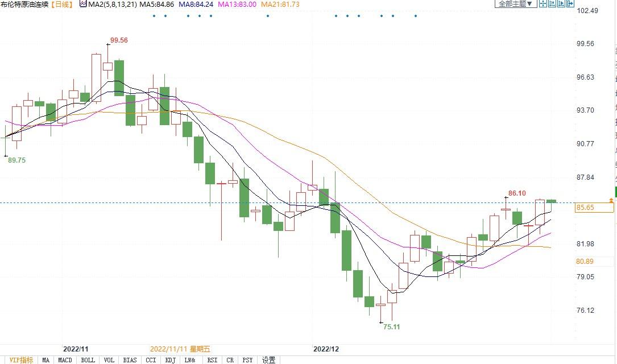Click the 布伦特原油连续 title
The image size is (617, 364).
[x=24, y=4]
